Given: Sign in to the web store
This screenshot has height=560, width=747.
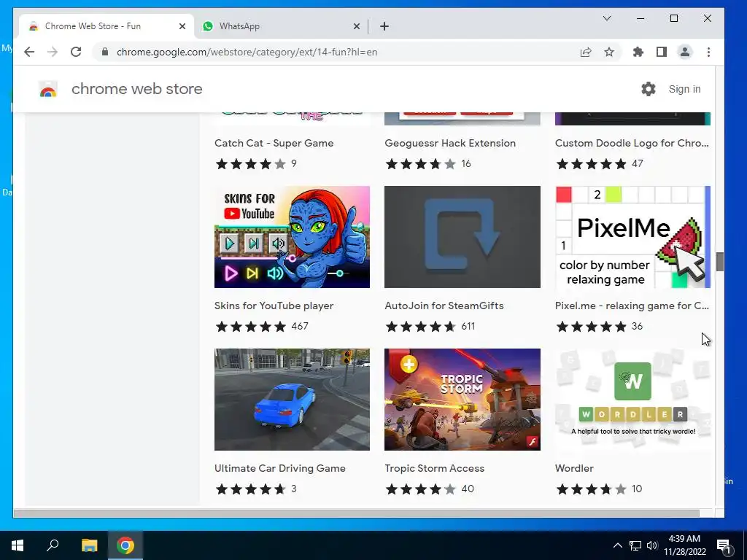Looking at the screenshot, I should pos(684,89).
